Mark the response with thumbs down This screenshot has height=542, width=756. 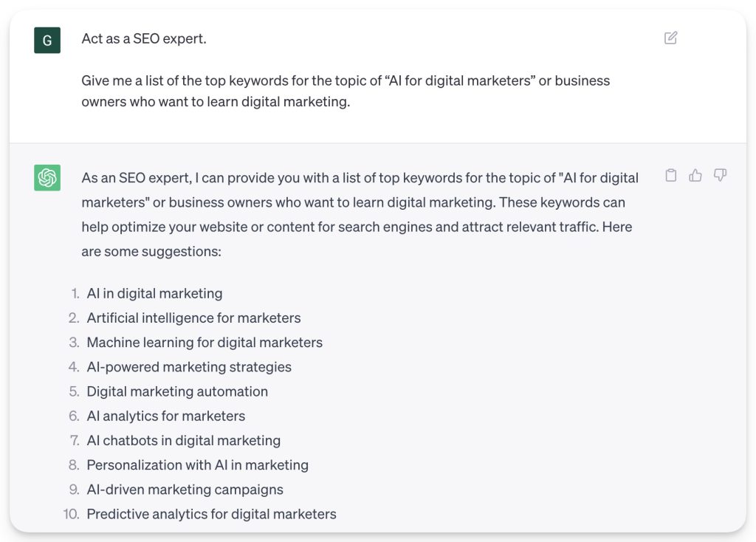click(x=720, y=175)
